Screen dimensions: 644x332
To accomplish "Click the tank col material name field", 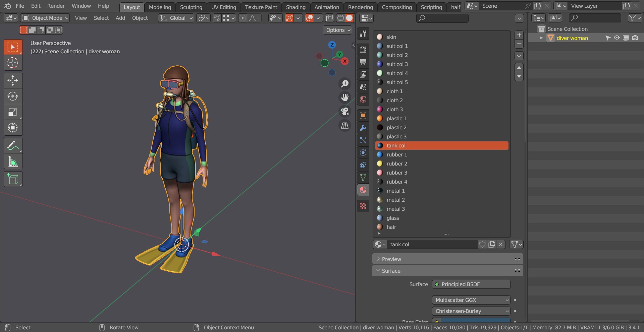I will click(x=432, y=245).
